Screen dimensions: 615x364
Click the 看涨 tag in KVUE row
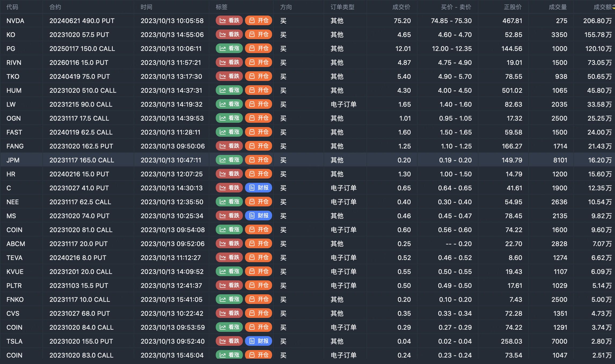tap(229, 271)
